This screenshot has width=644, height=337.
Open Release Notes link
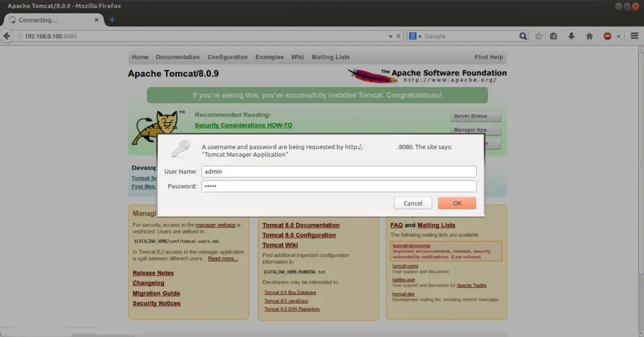(153, 273)
